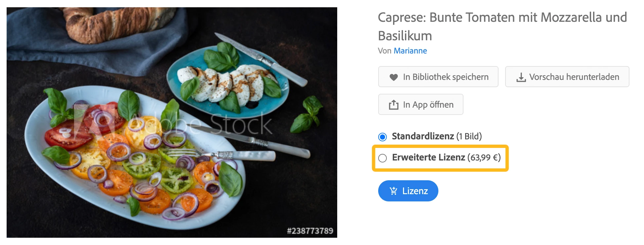Open the image via In App öffnen label
Image resolution: width=644 pixels, height=245 pixels.
[x=428, y=105]
